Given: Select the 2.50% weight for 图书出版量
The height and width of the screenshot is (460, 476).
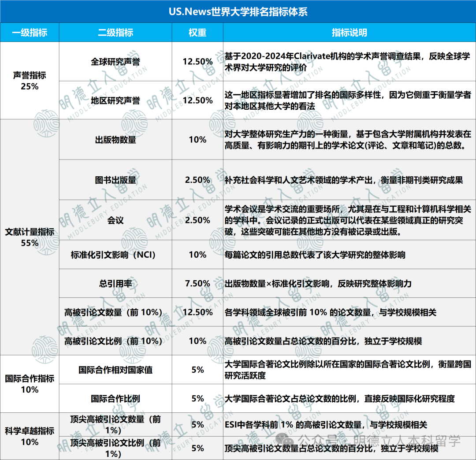Looking at the screenshot, I should 197,180.
